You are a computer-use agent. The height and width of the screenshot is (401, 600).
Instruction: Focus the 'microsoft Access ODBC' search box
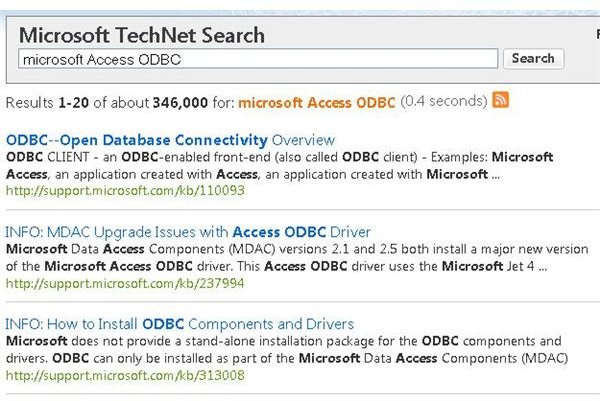(258, 59)
